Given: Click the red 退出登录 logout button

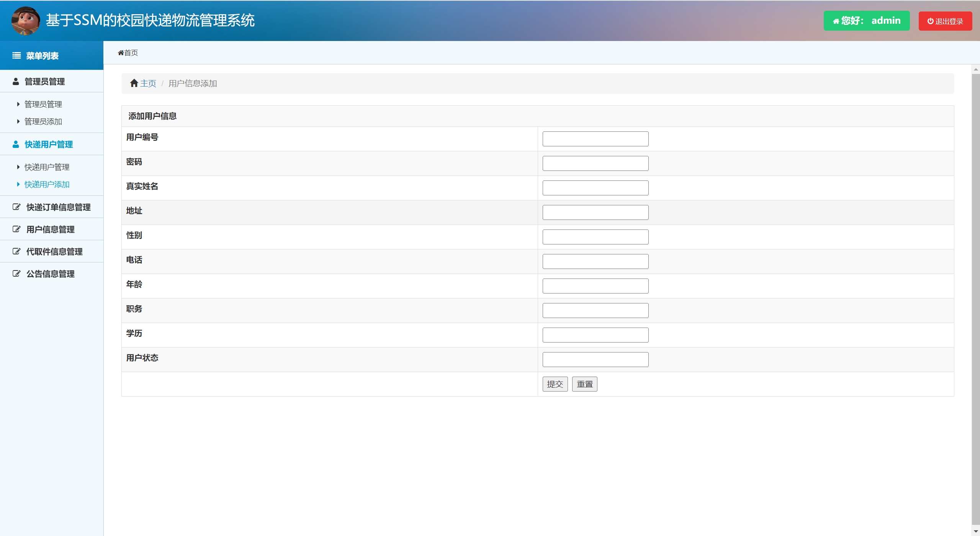Looking at the screenshot, I should point(945,21).
